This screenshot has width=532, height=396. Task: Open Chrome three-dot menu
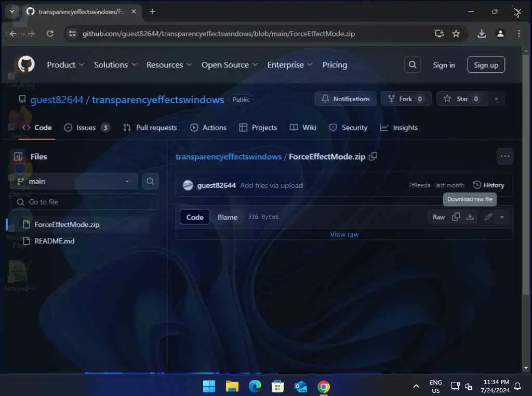pyautogui.click(x=519, y=34)
